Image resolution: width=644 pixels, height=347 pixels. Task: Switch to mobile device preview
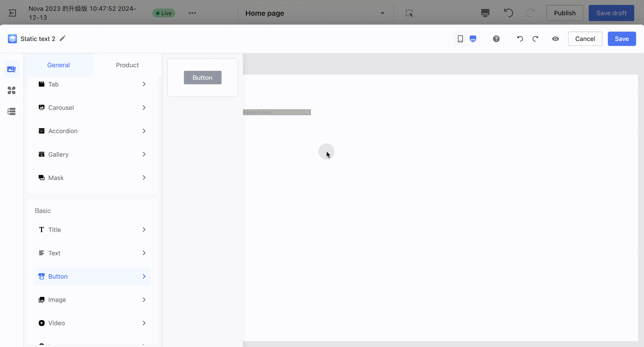[x=460, y=39]
